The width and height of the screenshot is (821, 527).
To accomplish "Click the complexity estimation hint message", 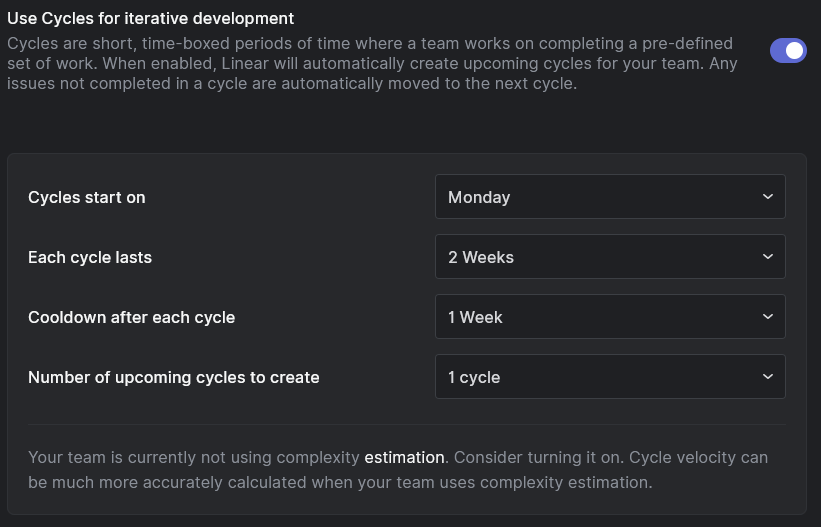I will coord(398,470).
